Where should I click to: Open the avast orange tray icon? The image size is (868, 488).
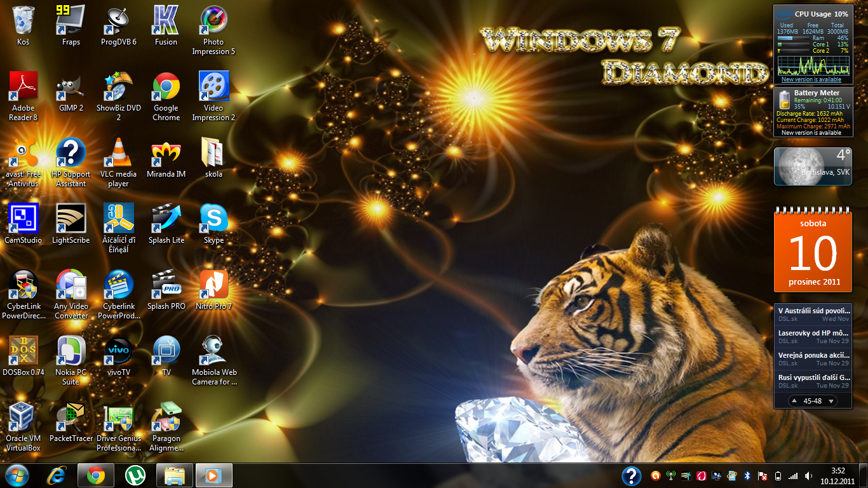pos(656,475)
